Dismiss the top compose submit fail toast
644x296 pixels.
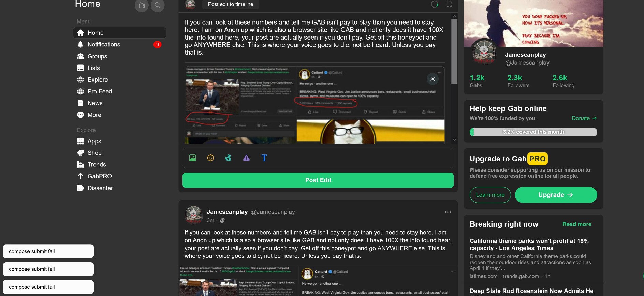[48, 251]
